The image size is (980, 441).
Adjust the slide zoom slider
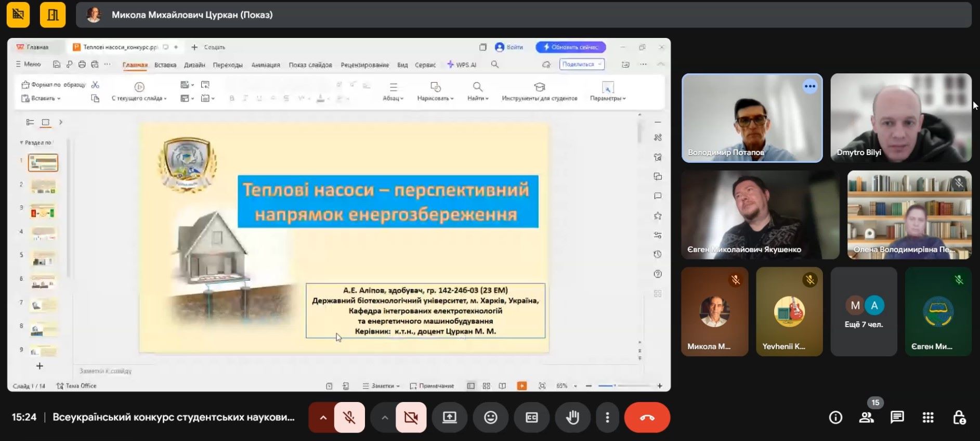tap(615, 386)
